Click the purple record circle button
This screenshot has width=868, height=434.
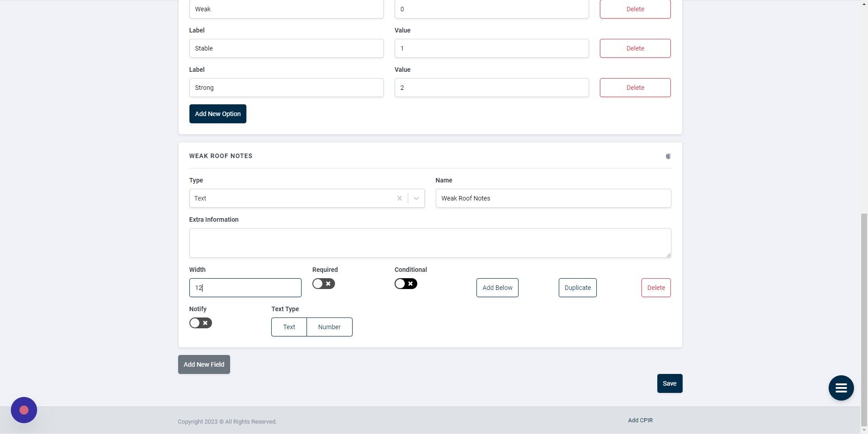click(x=24, y=410)
